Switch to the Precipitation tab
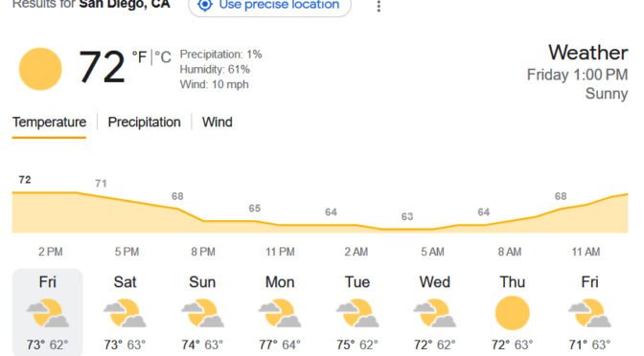644x356 pixels. (144, 122)
